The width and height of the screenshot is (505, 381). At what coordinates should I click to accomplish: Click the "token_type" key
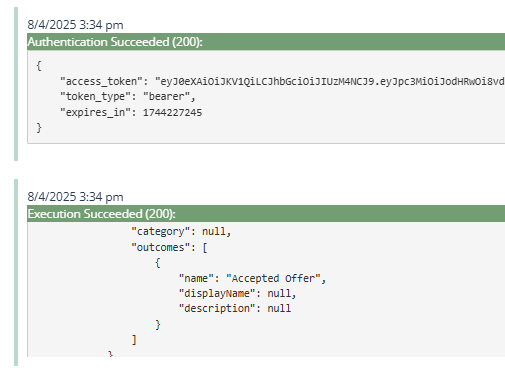tap(95, 97)
